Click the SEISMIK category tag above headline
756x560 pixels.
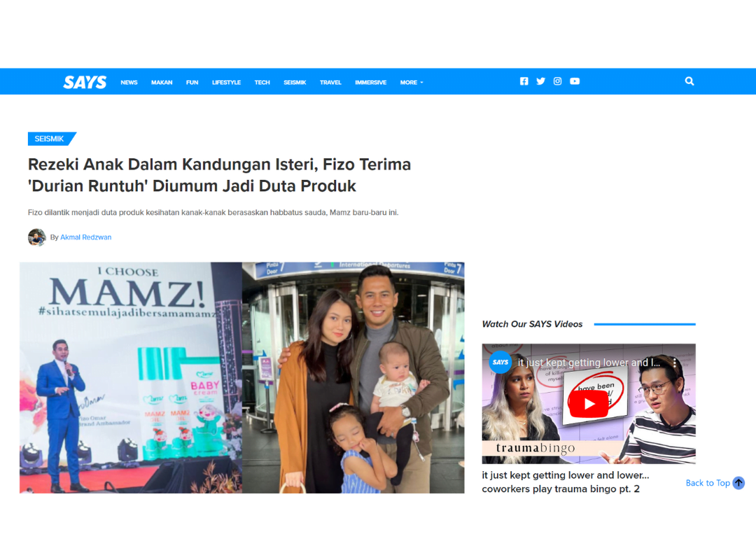52,139
